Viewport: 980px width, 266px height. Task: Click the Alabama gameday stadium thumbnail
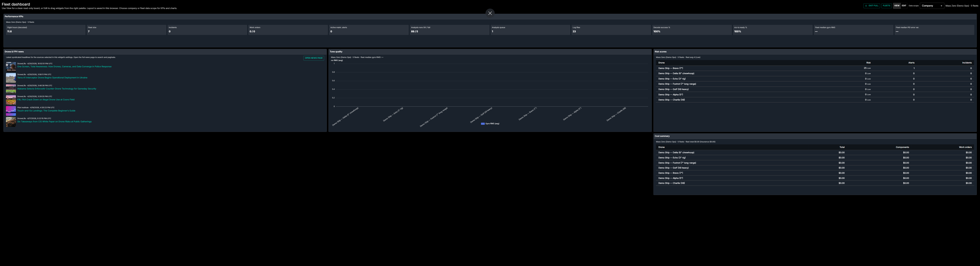pos(11,88)
